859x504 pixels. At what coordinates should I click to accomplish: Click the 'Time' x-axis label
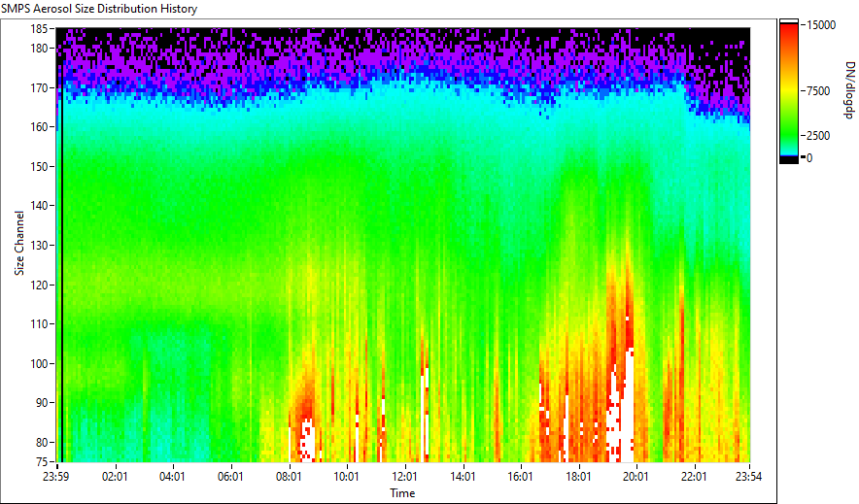tap(402, 493)
